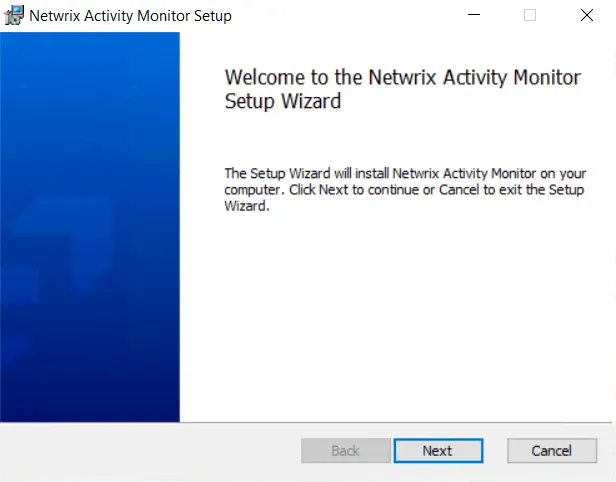Click the Next button to continue setup
Image resolution: width=616 pixels, height=482 pixels.
[x=438, y=451]
